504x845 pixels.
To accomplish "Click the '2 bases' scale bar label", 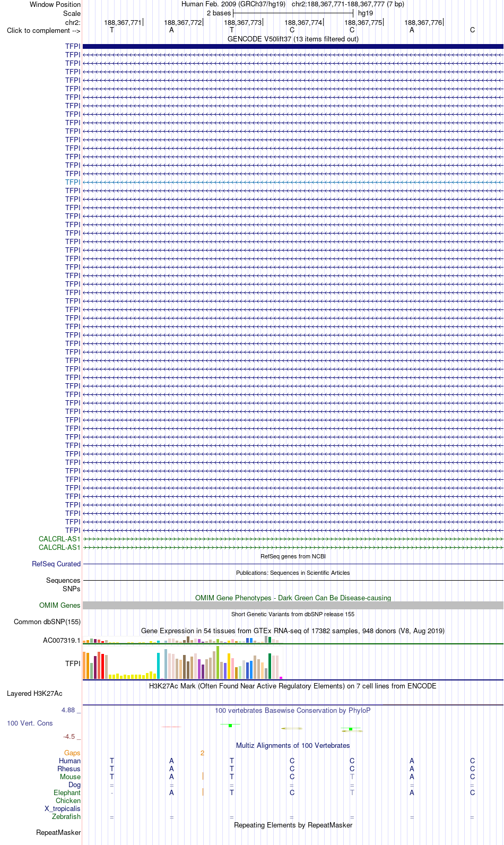I will (x=219, y=13).
